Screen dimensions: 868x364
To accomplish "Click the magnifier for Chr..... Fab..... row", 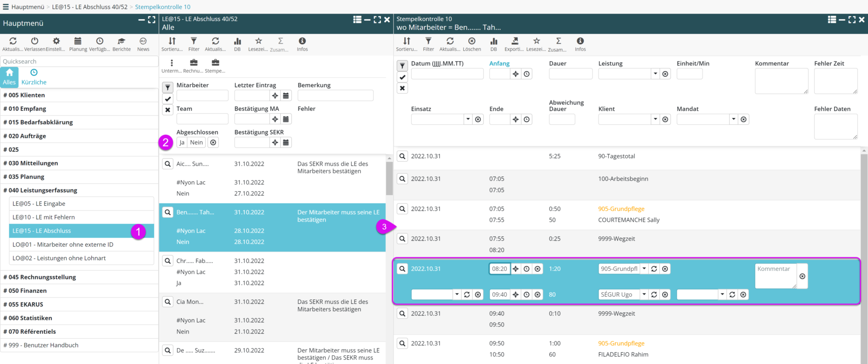I will (168, 261).
